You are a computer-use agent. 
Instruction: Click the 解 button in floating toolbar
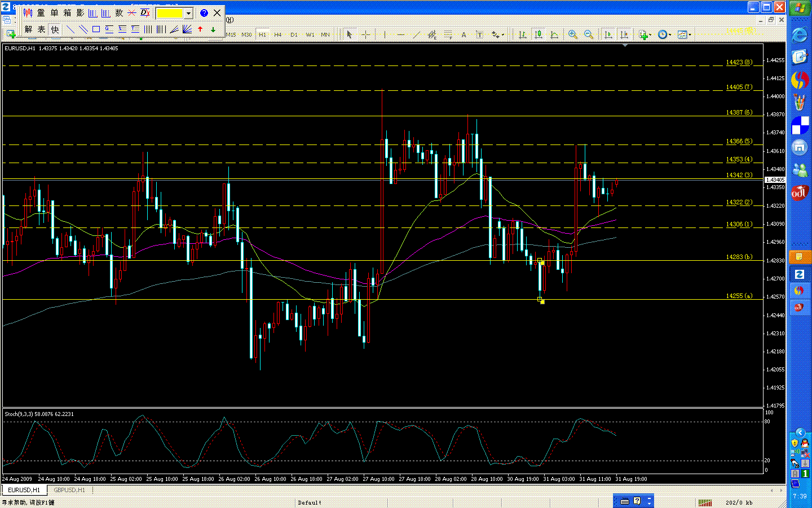coord(28,29)
